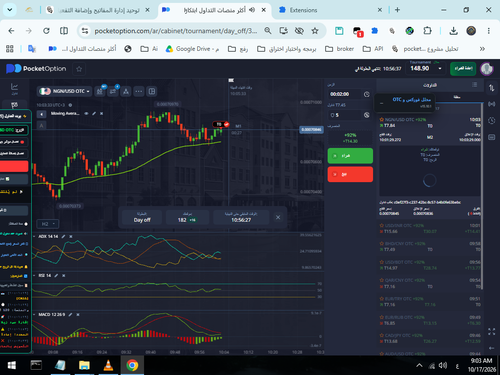
Task: Remove the ADX 14 14 indicator
Action: pyautogui.click(x=71, y=236)
